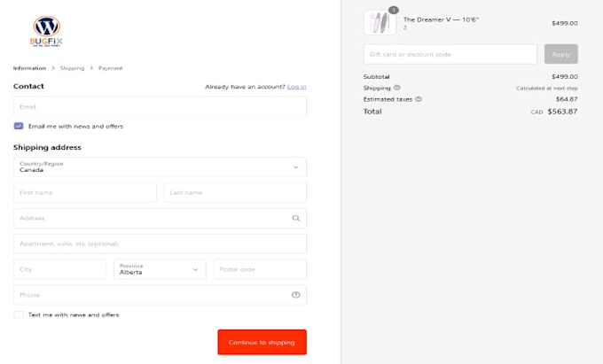
Task: Focus the First name field
Action: [85, 193]
